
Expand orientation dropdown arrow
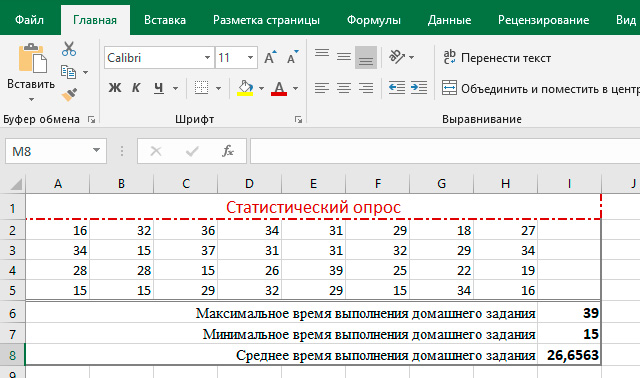[411, 58]
